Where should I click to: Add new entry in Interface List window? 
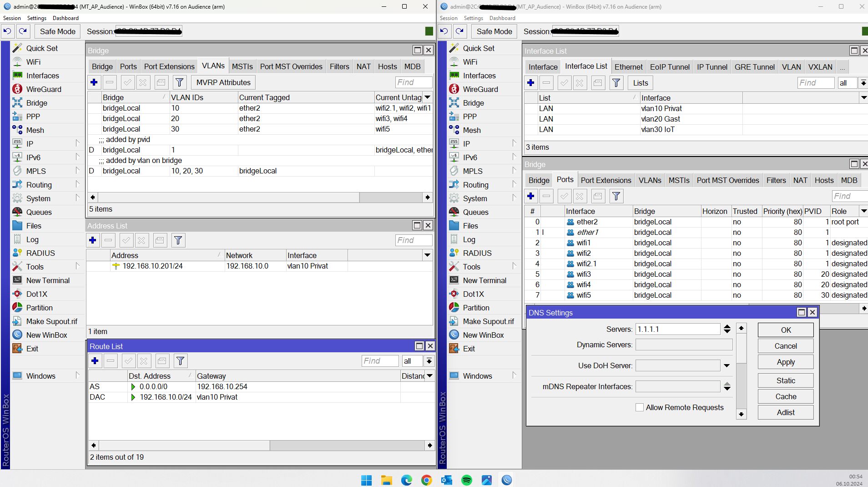point(531,83)
